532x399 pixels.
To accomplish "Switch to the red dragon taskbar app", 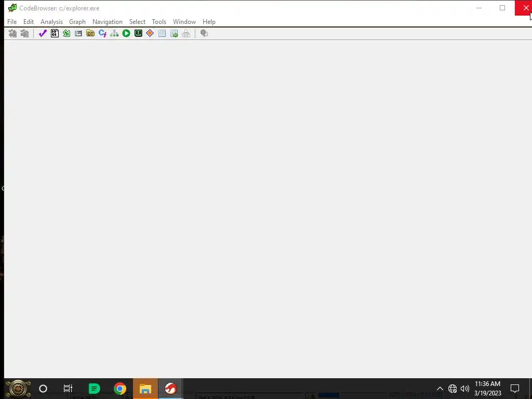I will 170,389.
